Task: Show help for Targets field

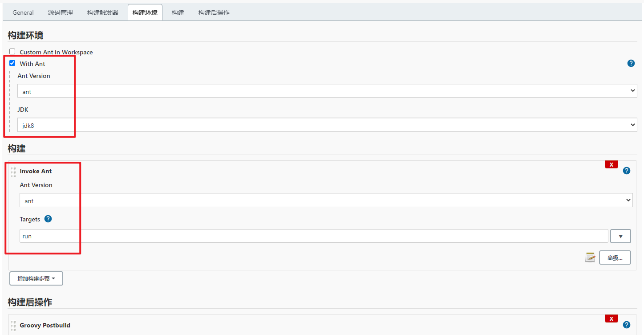Action: (48, 219)
